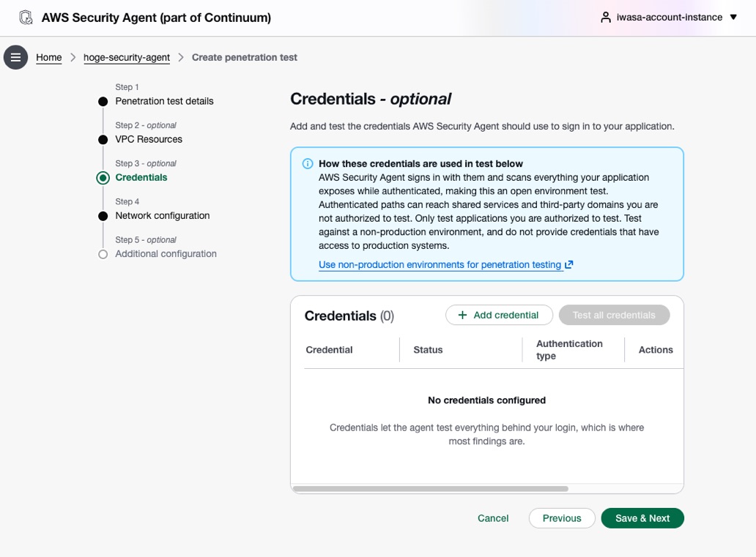
Task: Click the info icon in the blue notice
Action: [x=307, y=164]
